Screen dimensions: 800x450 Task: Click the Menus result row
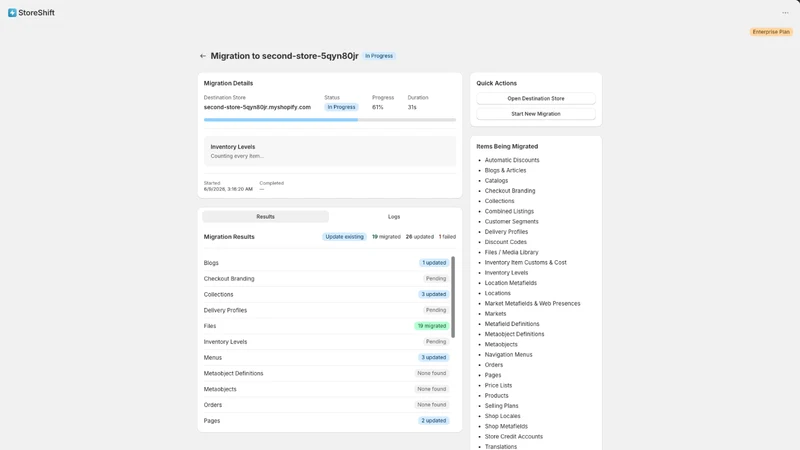pyautogui.click(x=326, y=358)
